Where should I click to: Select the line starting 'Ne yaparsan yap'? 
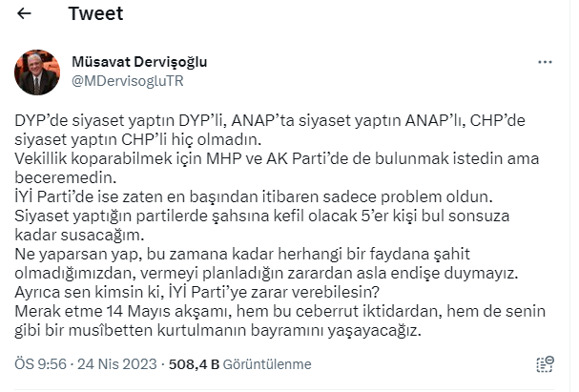click(x=242, y=254)
